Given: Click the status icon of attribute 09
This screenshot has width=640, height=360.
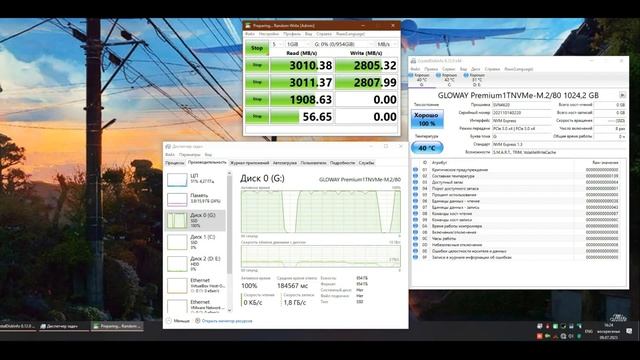Looking at the screenshot, I should coord(416,220).
